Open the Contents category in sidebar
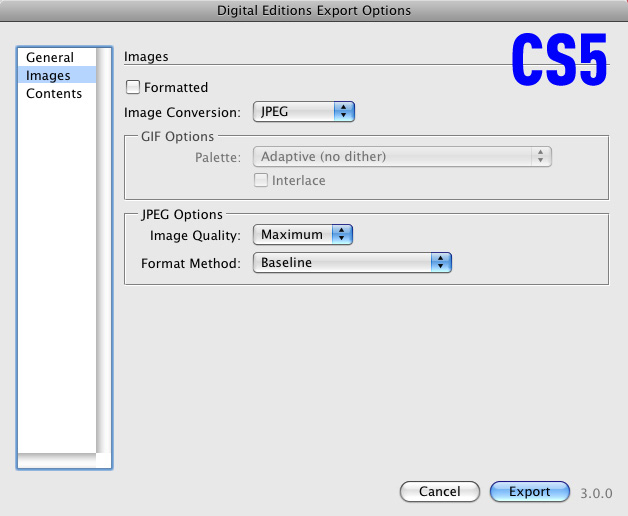The image size is (628, 516). (56, 93)
